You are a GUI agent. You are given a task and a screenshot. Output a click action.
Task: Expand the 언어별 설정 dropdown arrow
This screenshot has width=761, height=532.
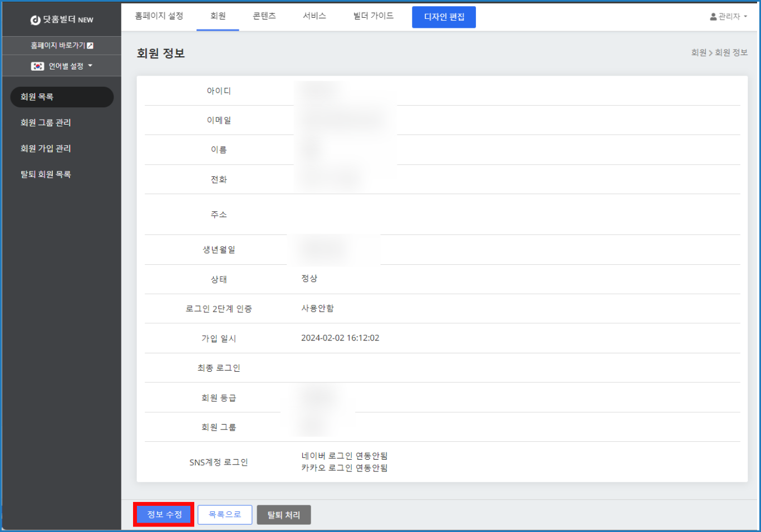90,66
